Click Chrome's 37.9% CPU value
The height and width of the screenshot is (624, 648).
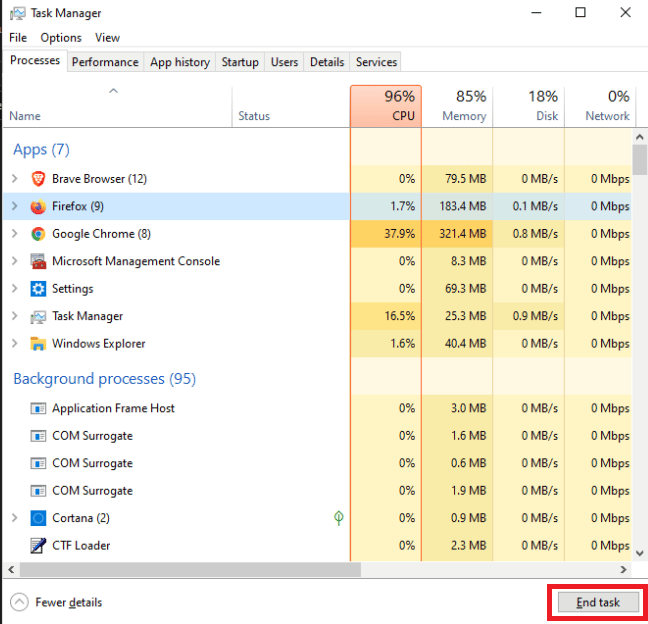400,234
